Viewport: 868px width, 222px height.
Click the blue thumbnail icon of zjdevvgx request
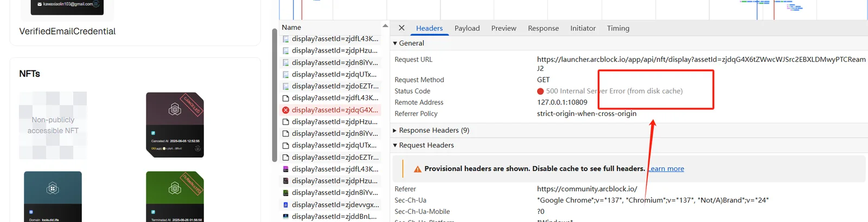pyautogui.click(x=286, y=205)
